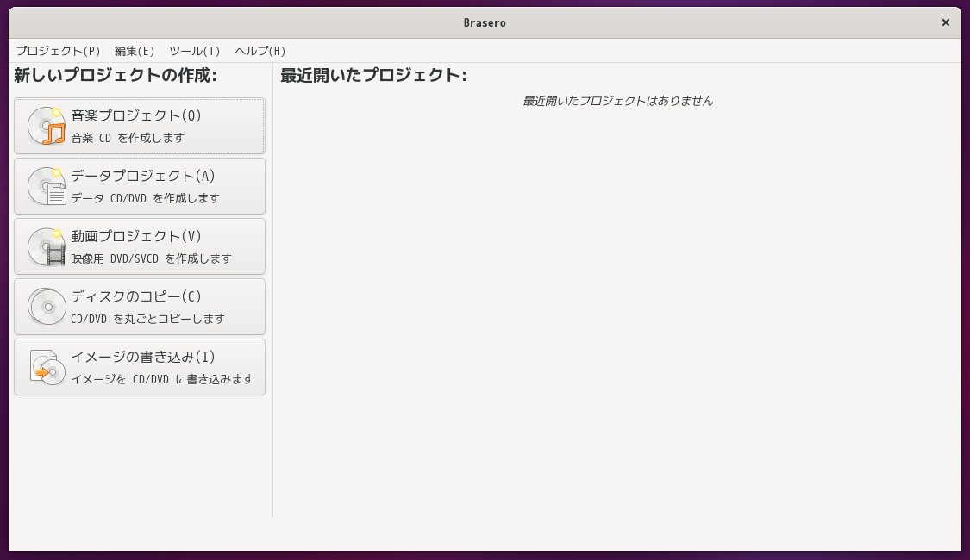
Task: Click the 音楽 CD を作成します description
Action: coord(128,138)
